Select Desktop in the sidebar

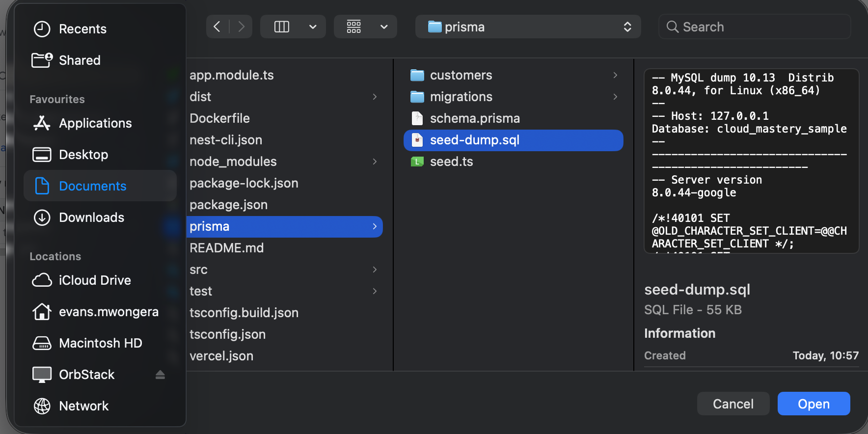coord(83,155)
